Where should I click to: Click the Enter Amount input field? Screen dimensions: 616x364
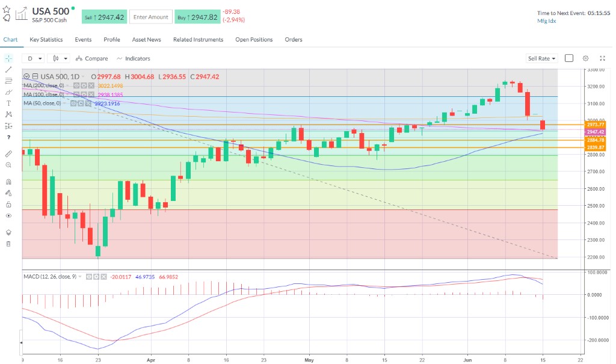150,17
